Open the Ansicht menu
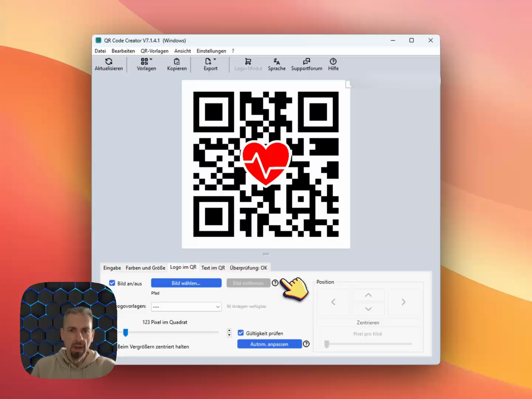This screenshot has height=399, width=532. click(x=183, y=51)
